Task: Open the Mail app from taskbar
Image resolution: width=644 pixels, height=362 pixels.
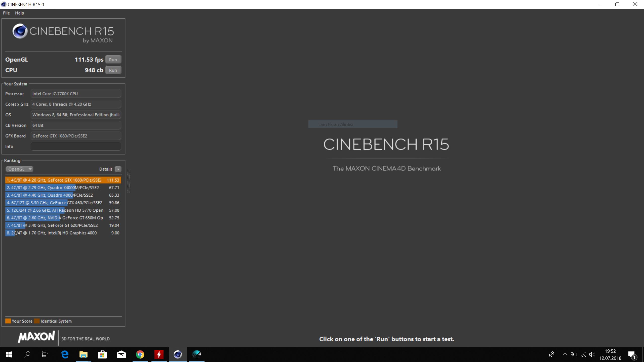Action: [121, 354]
